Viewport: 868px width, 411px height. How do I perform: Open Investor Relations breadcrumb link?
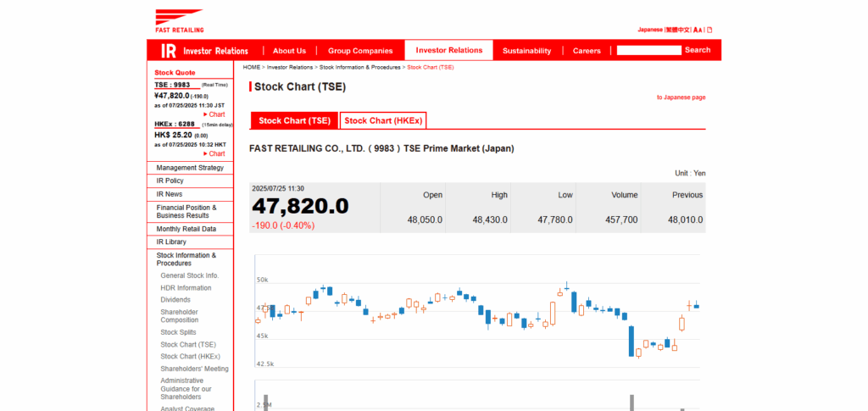[x=290, y=68]
